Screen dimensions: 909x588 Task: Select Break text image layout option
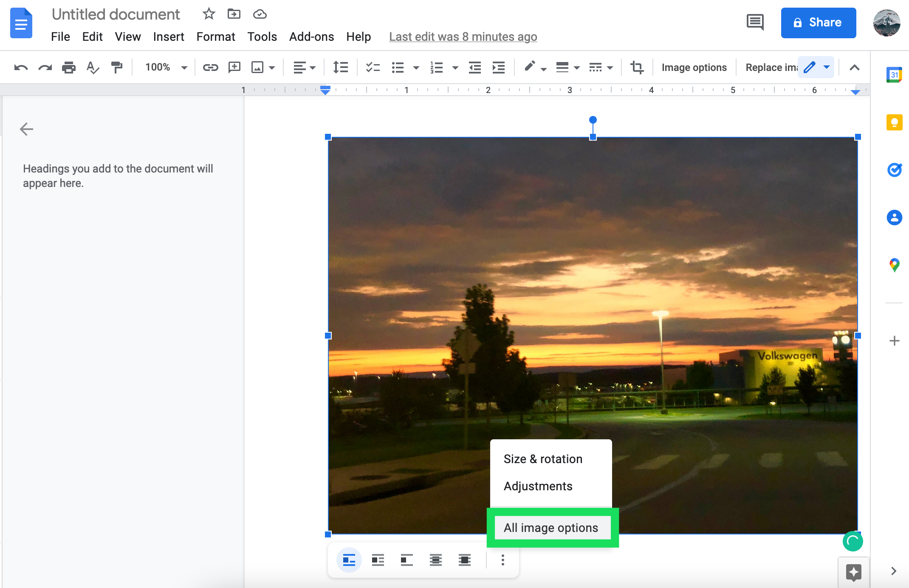407,560
